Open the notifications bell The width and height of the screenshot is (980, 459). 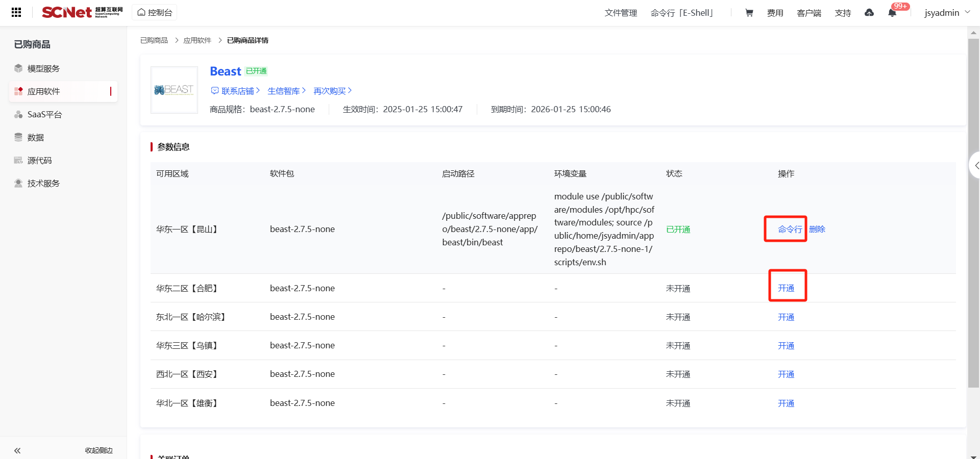(892, 13)
